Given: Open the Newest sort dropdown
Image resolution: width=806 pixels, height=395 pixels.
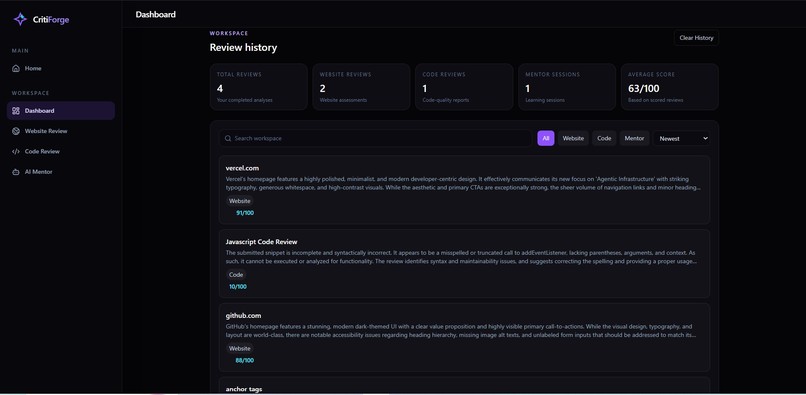Looking at the screenshot, I should point(682,138).
